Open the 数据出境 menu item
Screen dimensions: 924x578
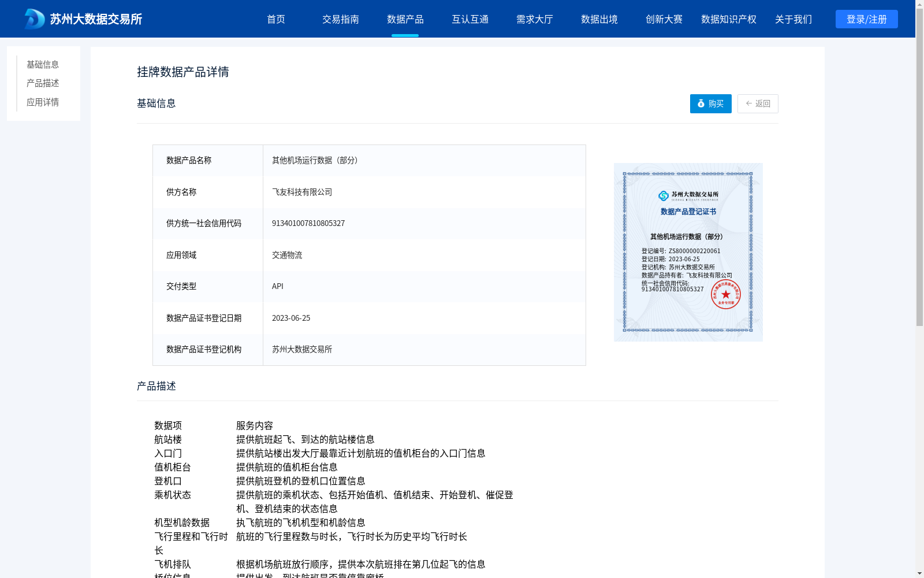[599, 19]
